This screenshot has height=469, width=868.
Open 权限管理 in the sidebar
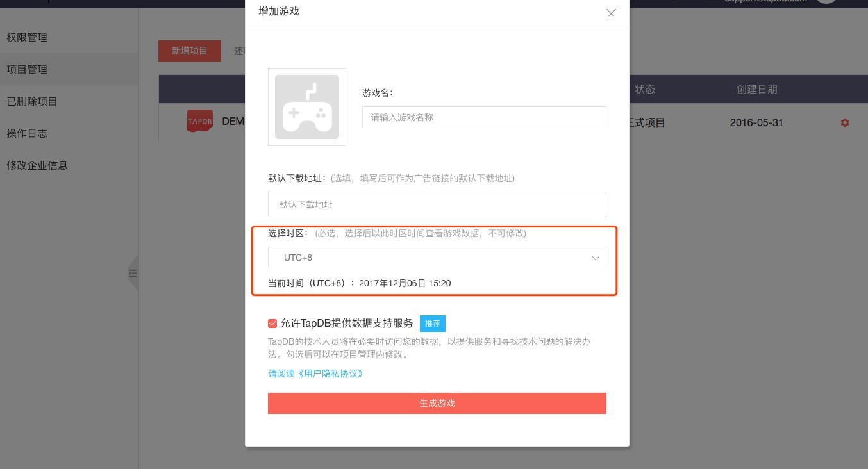coord(27,38)
